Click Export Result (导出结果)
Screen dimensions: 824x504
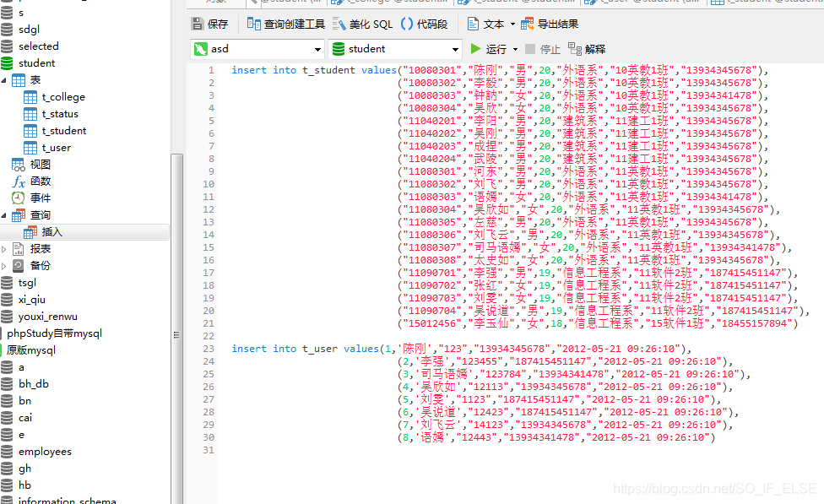coord(550,24)
